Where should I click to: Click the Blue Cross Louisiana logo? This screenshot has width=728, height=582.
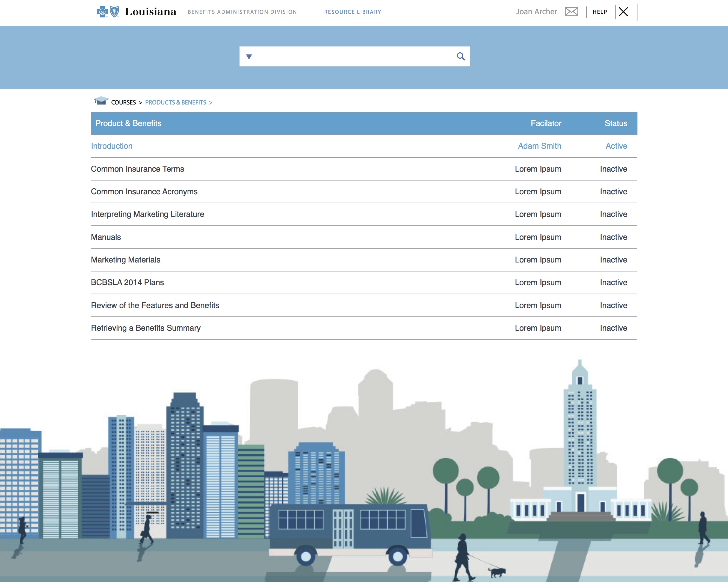pyautogui.click(x=137, y=12)
